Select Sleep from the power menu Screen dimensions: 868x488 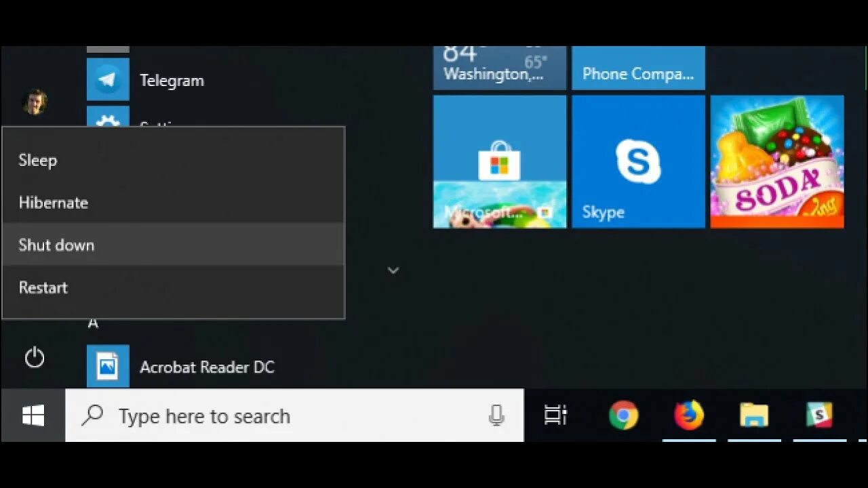pyautogui.click(x=173, y=161)
